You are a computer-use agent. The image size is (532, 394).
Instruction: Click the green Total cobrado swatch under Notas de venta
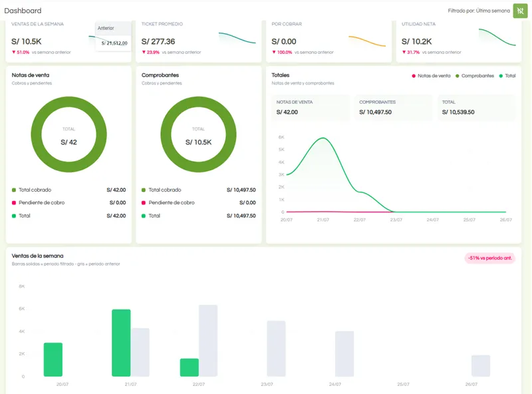(x=14, y=190)
